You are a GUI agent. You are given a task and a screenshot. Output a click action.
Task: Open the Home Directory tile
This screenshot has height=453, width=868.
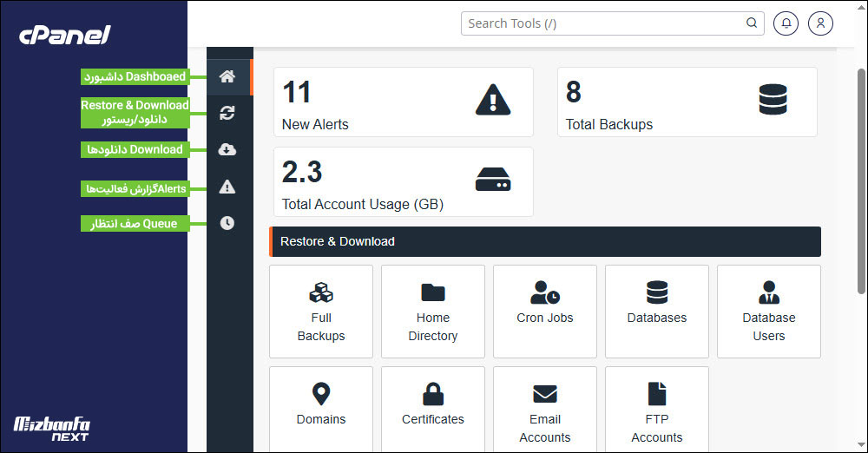tap(433, 312)
